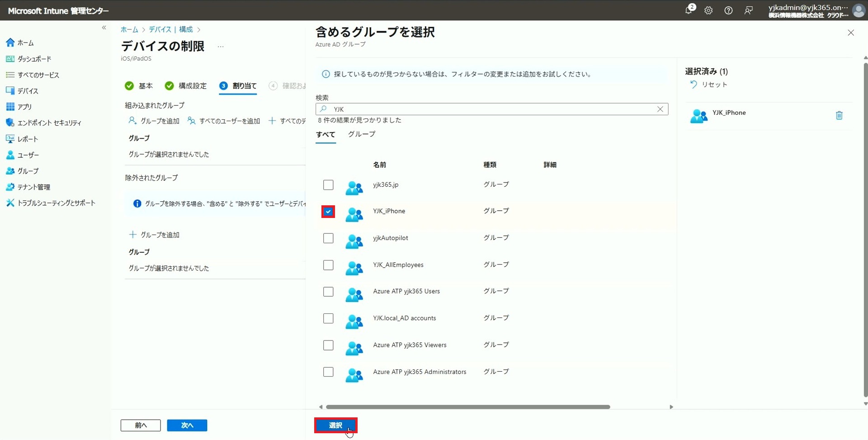Image resolution: width=868 pixels, height=440 pixels.
Task: Clear the search field with X icon
Action: click(660, 109)
